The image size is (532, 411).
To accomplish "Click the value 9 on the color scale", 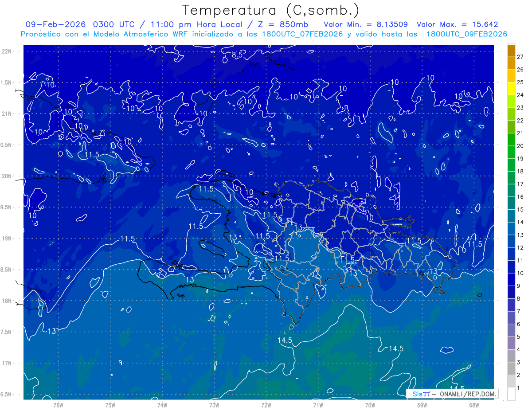I will 519,286.
